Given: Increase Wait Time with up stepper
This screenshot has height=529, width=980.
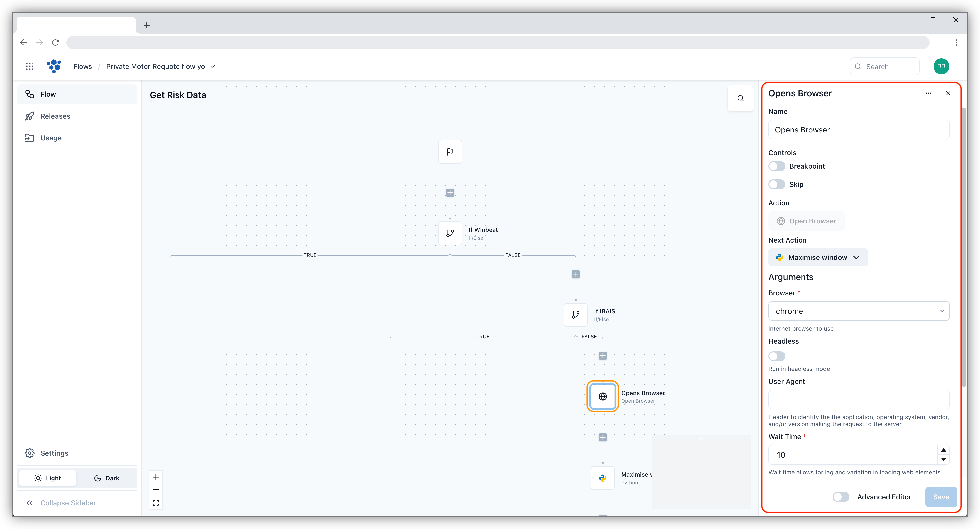Looking at the screenshot, I should [x=943, y=450].
